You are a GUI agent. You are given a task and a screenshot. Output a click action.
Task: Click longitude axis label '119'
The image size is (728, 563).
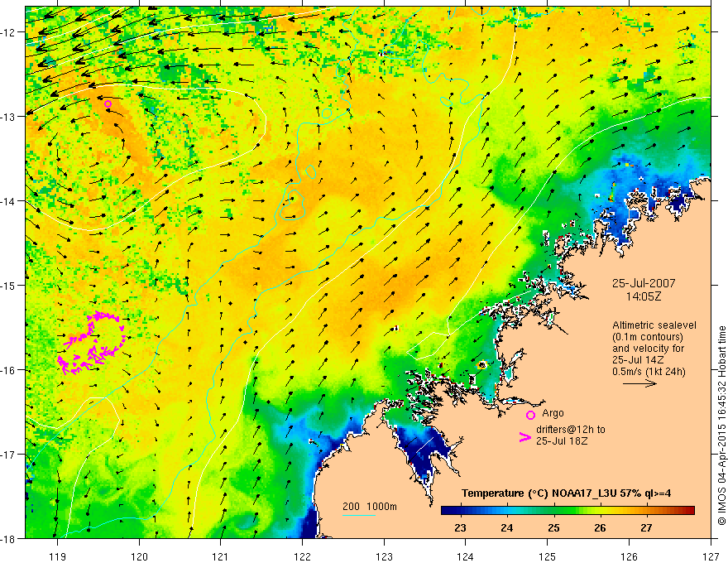(x=57, y=556)
